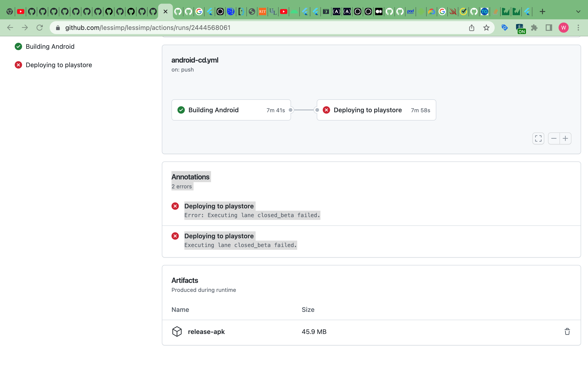Toggle the browser side panel icon

[x=549, y=28]
